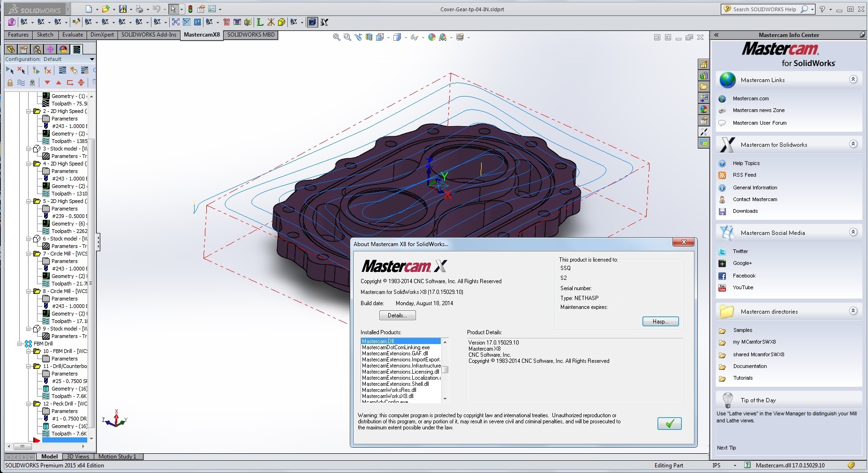This screenshot has width=868, height=473.
Task: Open the dropdown arrow next to Select tool
Action: coord(181,9)
